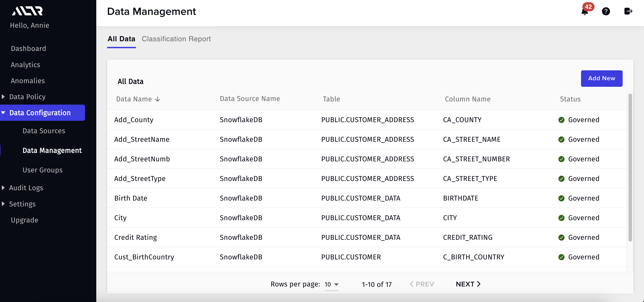The height and width of the screenshot is (302, 644).
Task: Click the logout icon in header
Action: click(628, 11)
